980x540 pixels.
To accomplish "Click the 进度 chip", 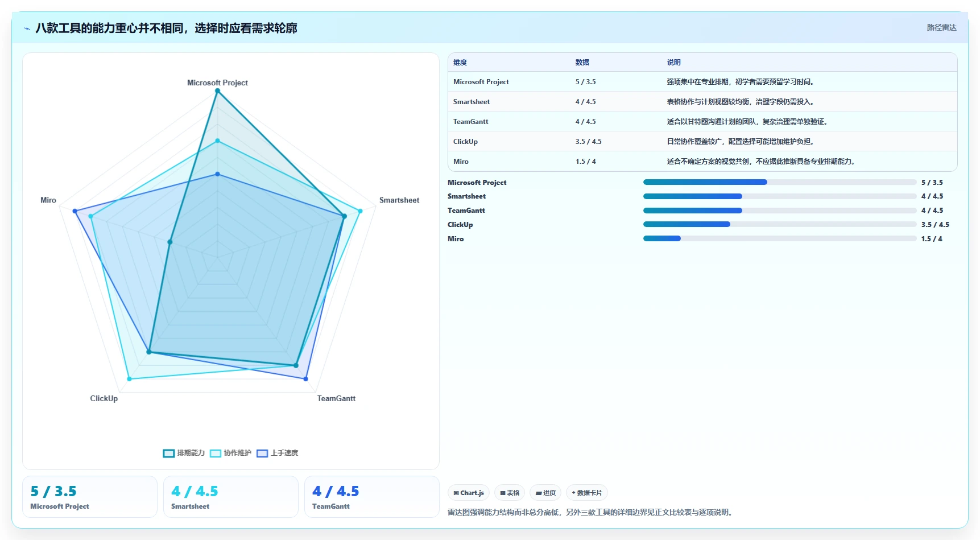I will (x=545, y=493).
